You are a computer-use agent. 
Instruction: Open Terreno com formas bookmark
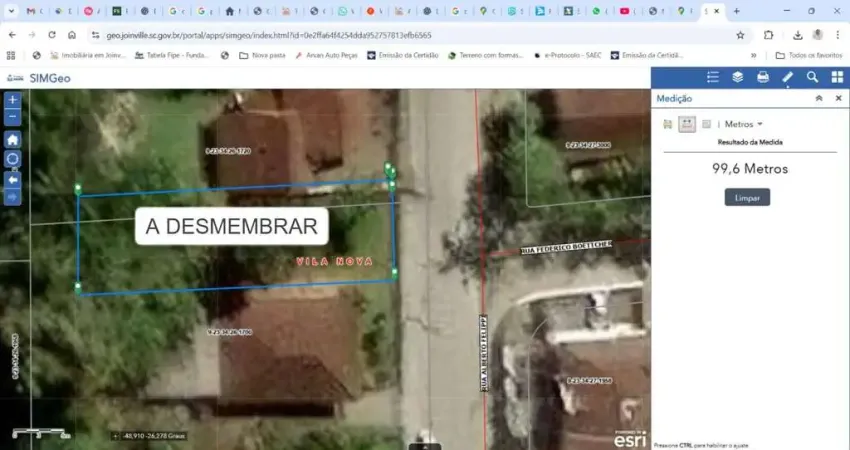(486, 55)
